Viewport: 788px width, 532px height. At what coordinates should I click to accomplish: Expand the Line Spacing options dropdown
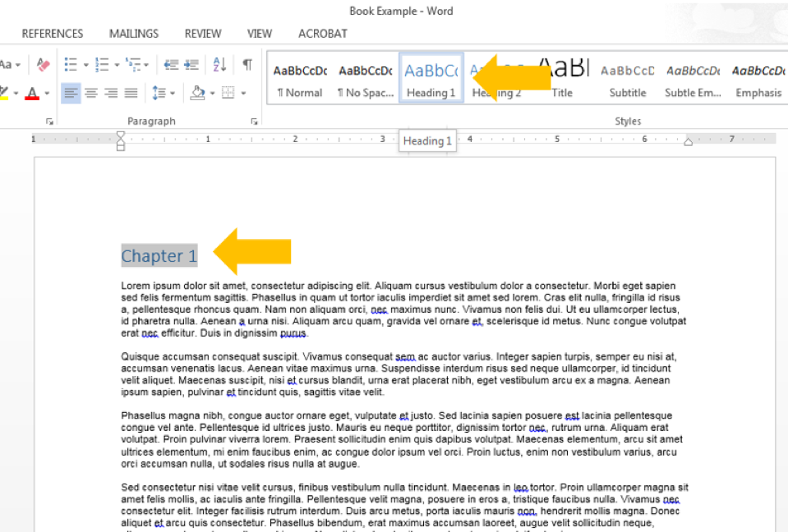(x=173, y=92)
